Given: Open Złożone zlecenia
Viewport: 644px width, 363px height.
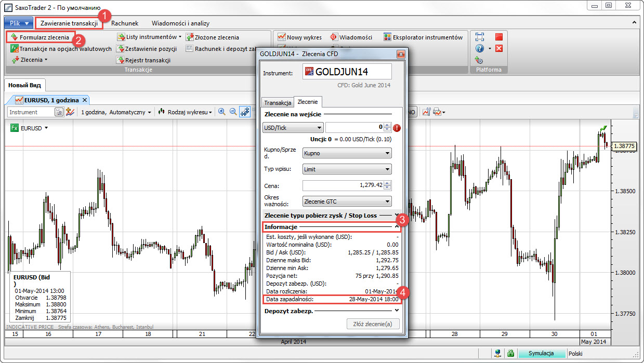Looking at the screenshot, I should 213,37.
